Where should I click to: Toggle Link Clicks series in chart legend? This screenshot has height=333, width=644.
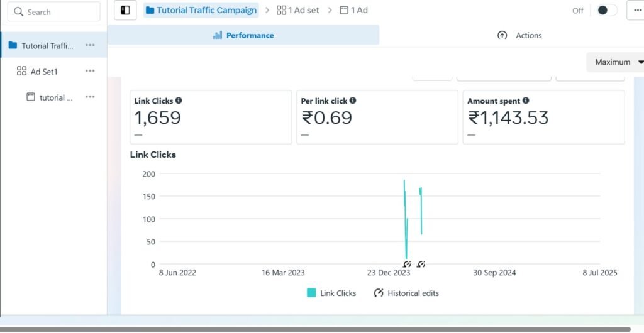tap(331, 293)
